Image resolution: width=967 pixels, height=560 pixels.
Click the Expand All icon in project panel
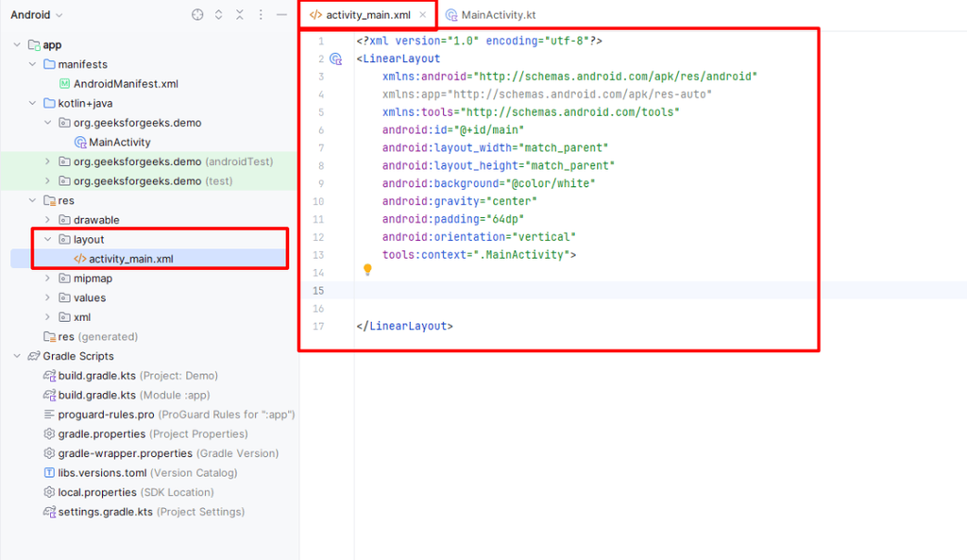[218, 15]
